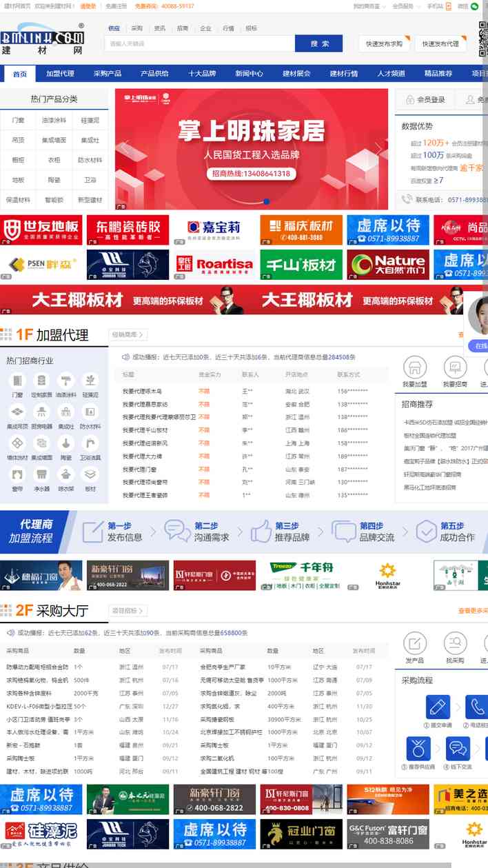Image resolution: width=488 pixels, height=868 pixels.
Task: Click the 发产品 icon
Action: [415, 643]
